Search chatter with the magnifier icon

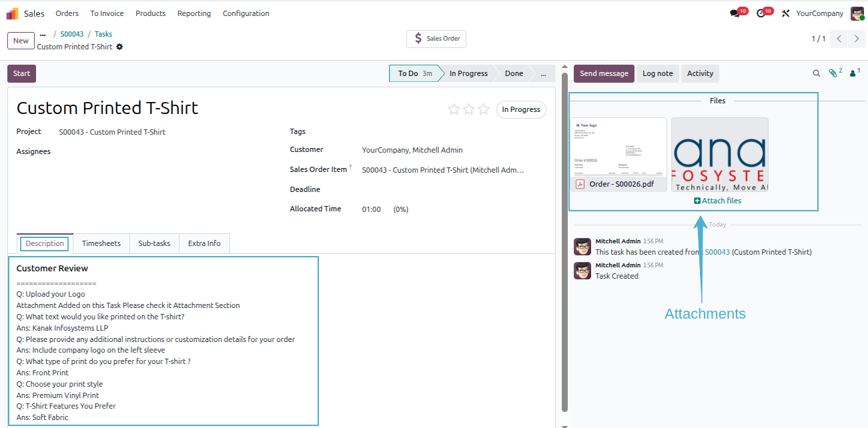point(817,73)
